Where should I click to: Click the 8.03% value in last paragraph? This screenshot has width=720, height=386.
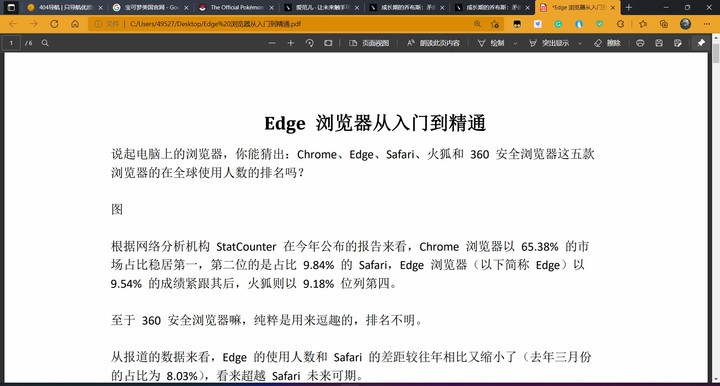pyautogui.click(x=181, y=376)
